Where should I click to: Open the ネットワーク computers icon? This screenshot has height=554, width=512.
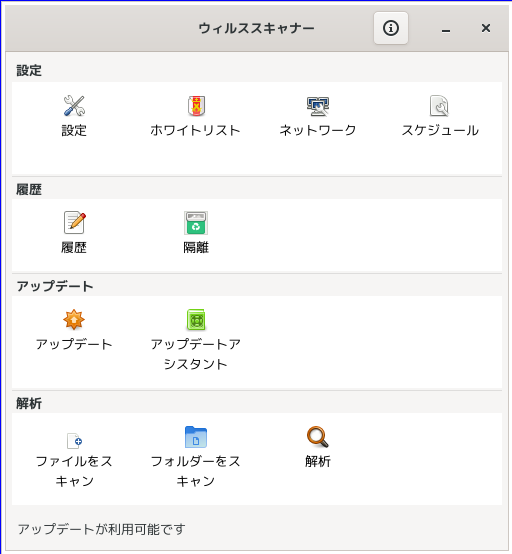[318, 106]
